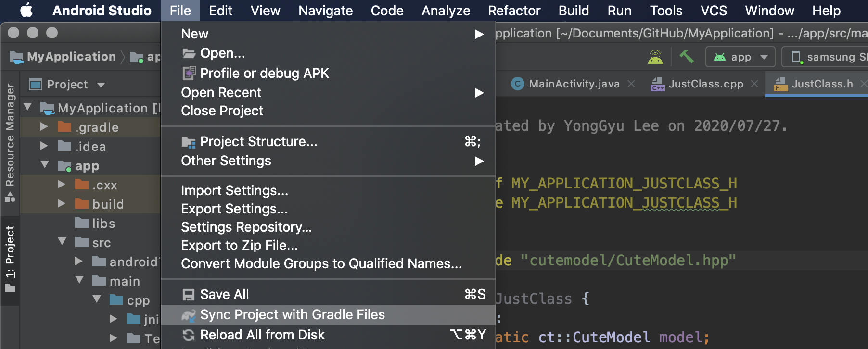
Task: Click cutemodel/CuteModel.hpp include string
Action: (x=628, y=261)
